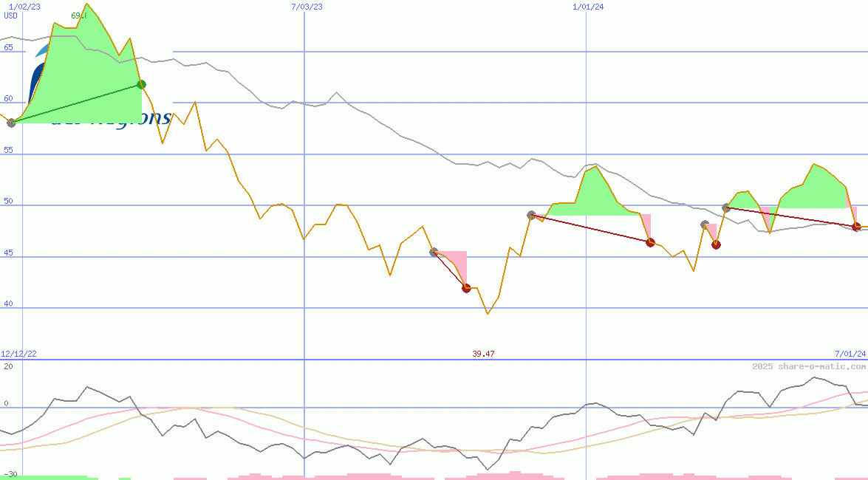This screenshot has width=868, height=480.
Task: Click the 1/02/23 date label
Action: (x=24, y=7)
